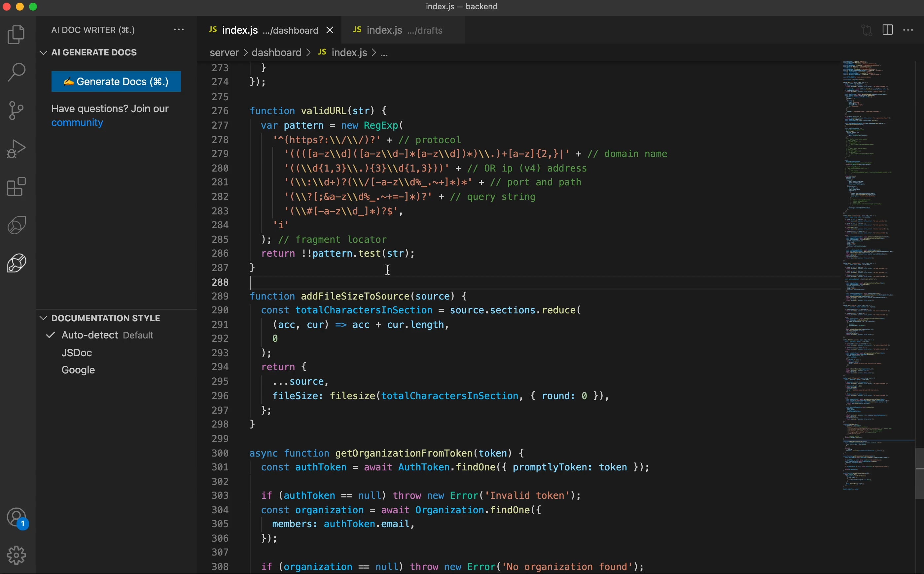Select Auto-detect documentation style

point(90,335)
